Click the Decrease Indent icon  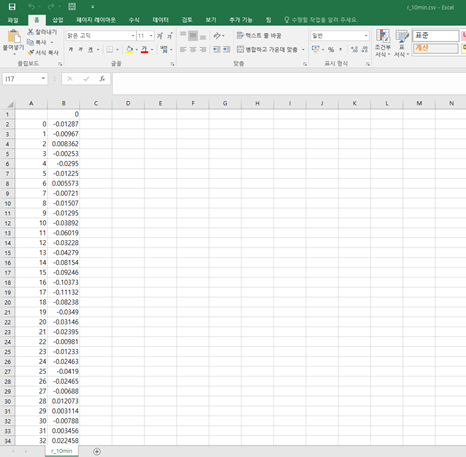coord(217,49)
